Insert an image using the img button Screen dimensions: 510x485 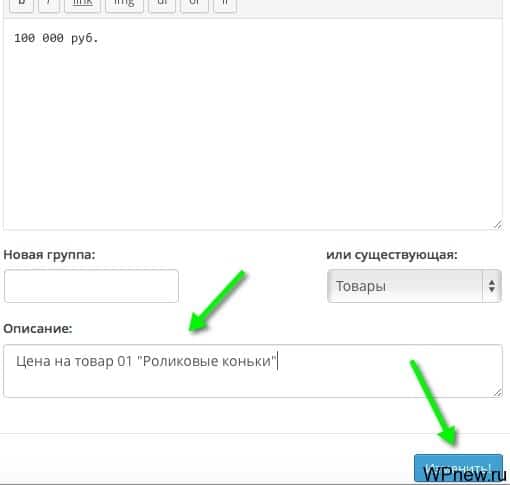coord(124,5)
